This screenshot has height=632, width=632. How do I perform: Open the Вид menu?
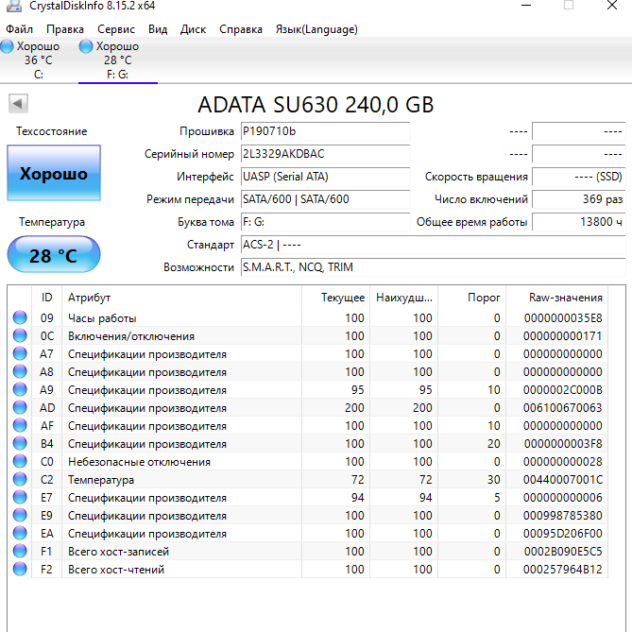click(x=157, y=29)
